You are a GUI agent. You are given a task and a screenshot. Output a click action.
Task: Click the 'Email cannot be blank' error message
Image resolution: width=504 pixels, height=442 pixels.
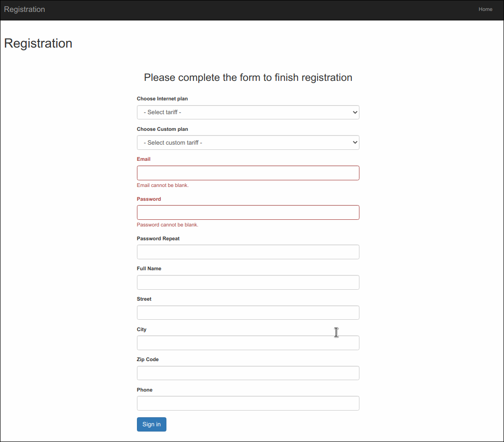click(163, 185)
